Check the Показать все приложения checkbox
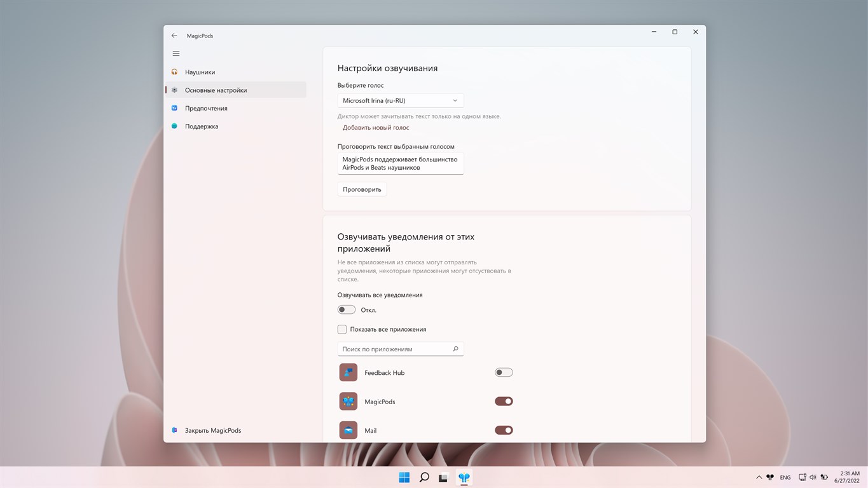The width and height of the screenshot is (868, 488). [342, 329]
